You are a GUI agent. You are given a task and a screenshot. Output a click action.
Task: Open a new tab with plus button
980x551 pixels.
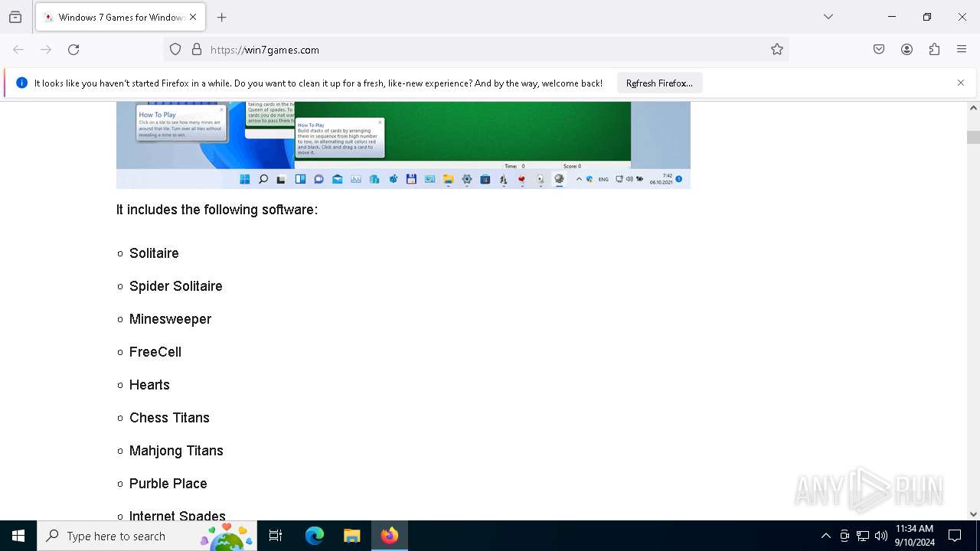222,17
